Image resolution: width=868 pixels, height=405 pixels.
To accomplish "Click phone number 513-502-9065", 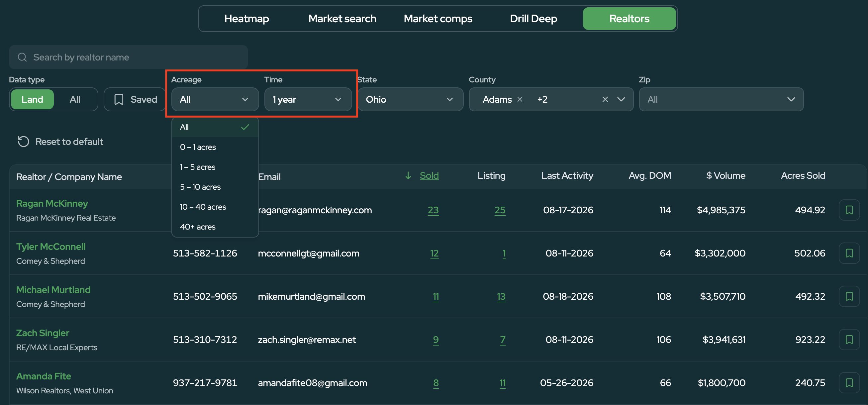I will 205,296.
